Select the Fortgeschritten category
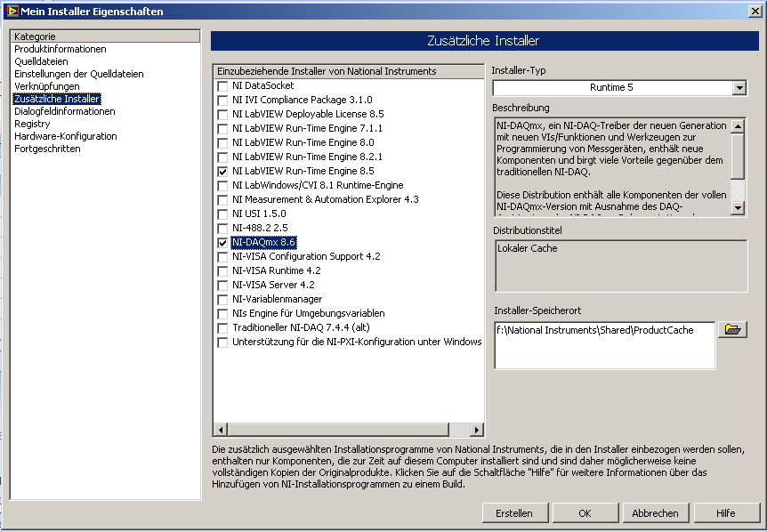This screenshot has width=767, height=532. click(x=47, y=149)
